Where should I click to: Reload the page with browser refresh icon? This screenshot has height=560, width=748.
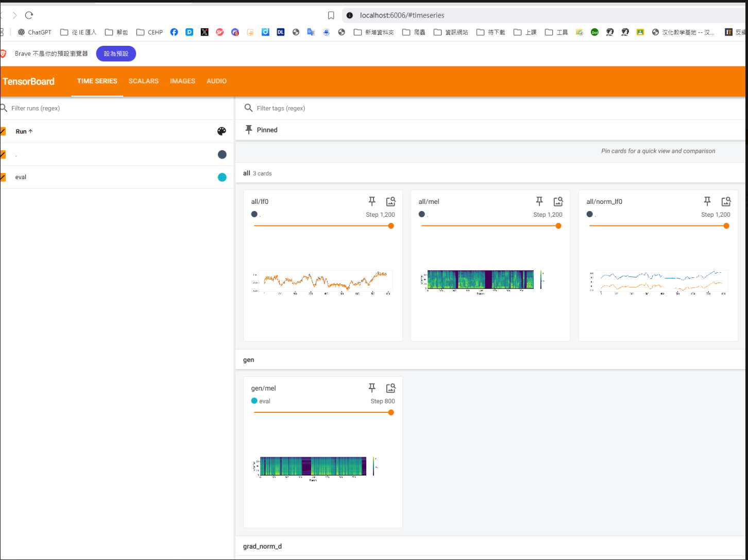tap(29, 15)
